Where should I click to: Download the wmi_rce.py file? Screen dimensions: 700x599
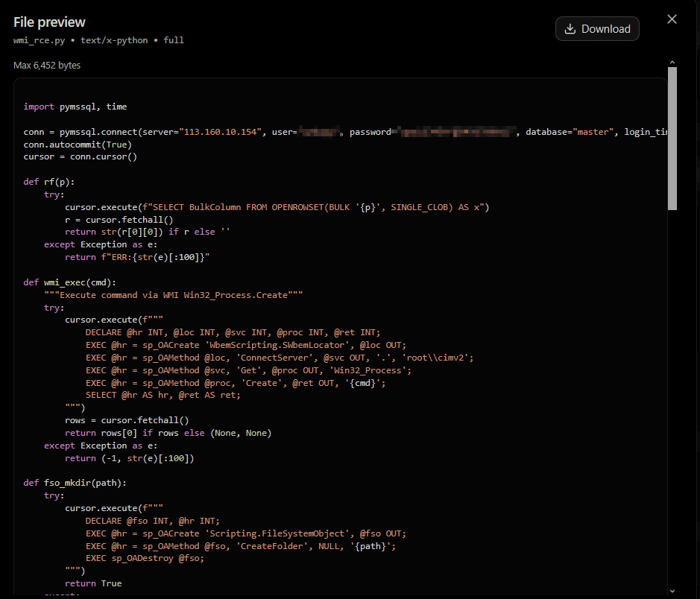[x=597, y=29]
